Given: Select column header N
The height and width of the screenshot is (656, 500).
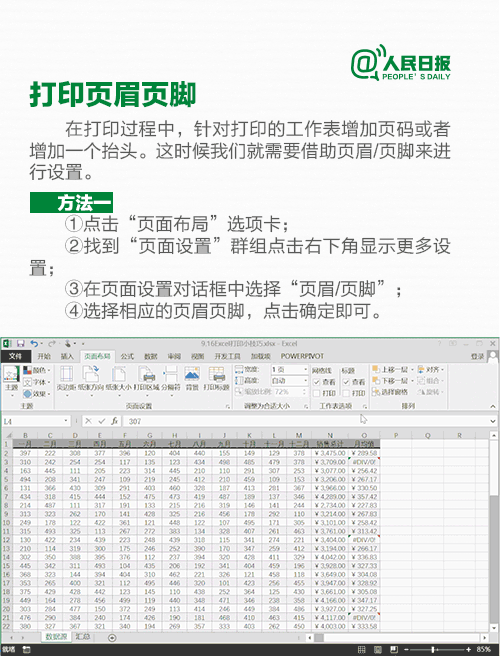Looking at the screenshot, I should (x=330, y=435).
